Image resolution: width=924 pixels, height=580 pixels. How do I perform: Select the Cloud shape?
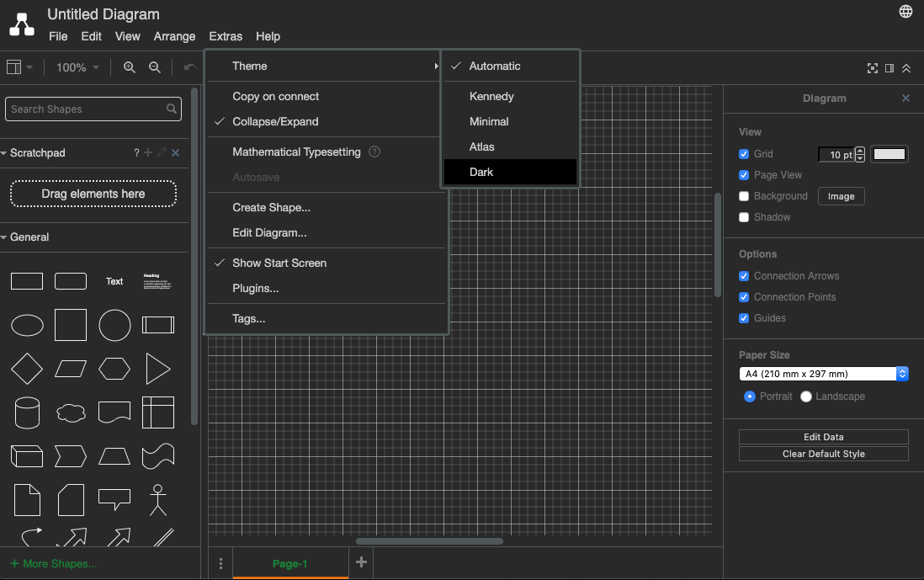pyautogui.click(x=71, y=412)
